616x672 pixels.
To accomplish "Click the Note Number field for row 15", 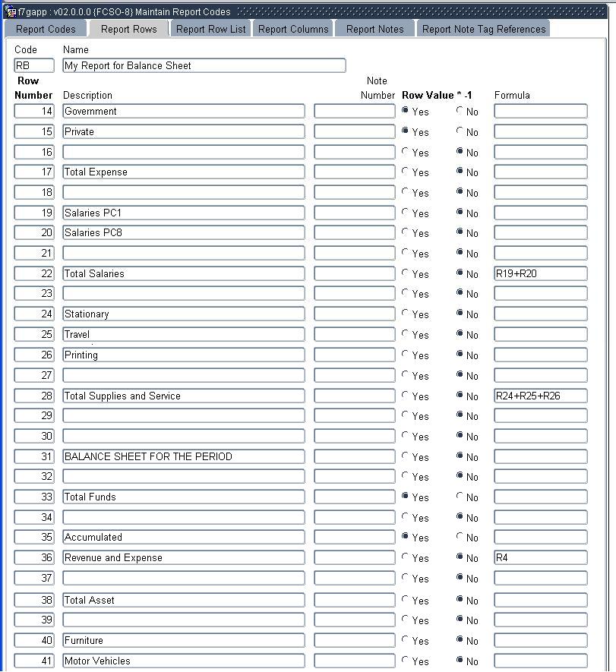I will 354,131.
